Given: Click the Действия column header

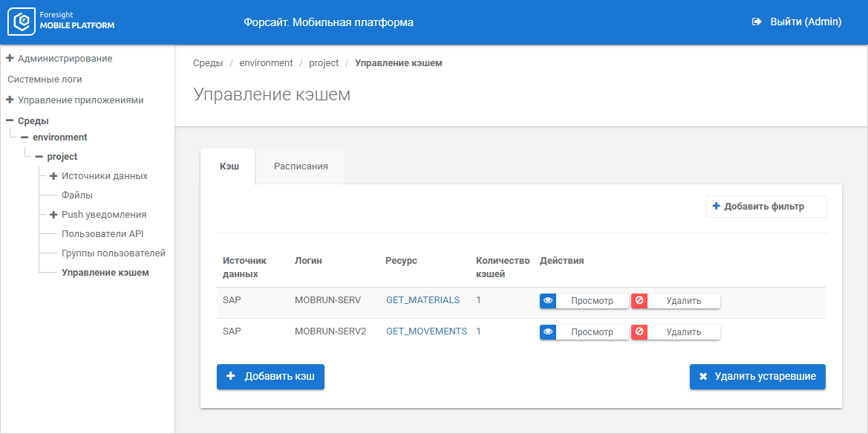Looking at the screenshot, I should tap(562, 261).
